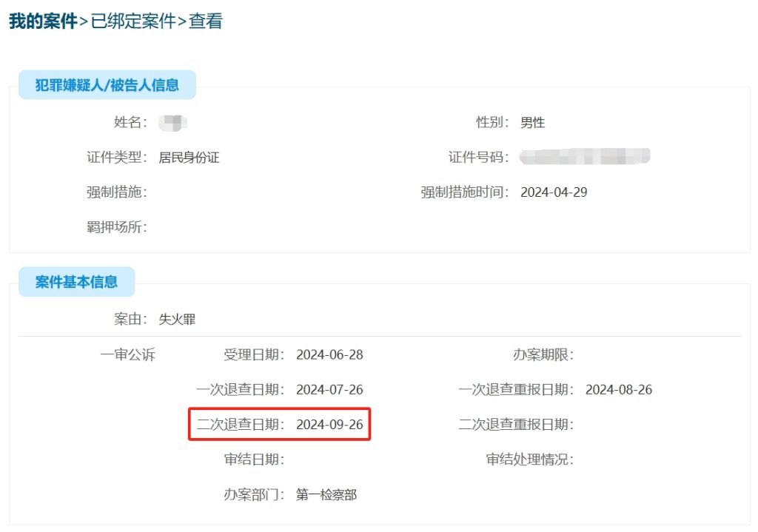The height and width of the screenshot is (532, 758).
Task: Click the 审结处理情况 label
Action: (530, 459)
